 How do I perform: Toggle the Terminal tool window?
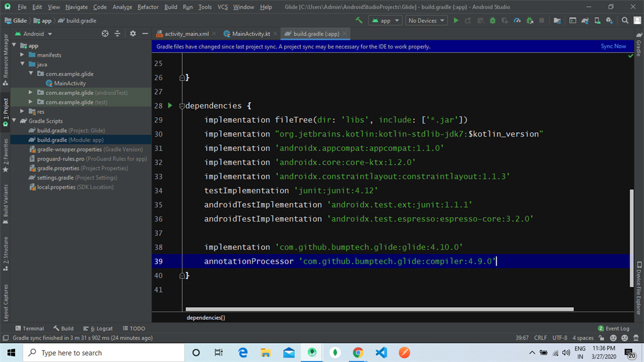tap(29, 328)
